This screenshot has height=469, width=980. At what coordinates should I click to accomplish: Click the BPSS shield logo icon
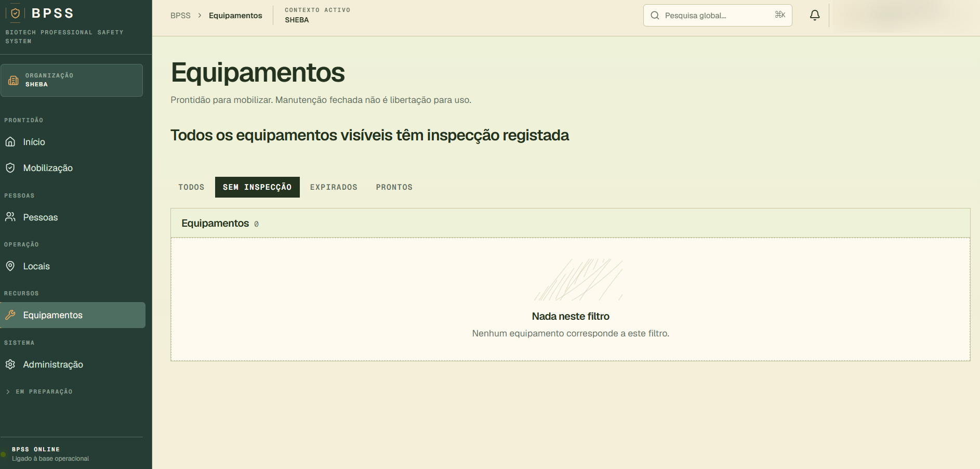point(16,13)
